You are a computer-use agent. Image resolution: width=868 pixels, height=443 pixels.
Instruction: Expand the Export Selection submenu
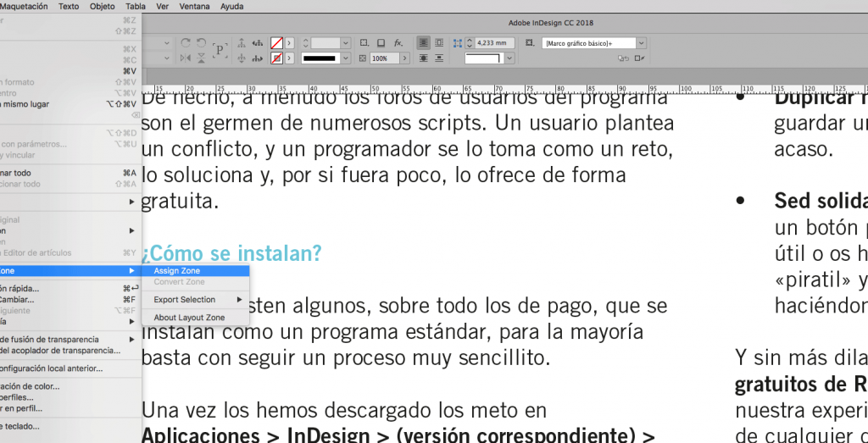pyautogui.click(x=196, y=300)
